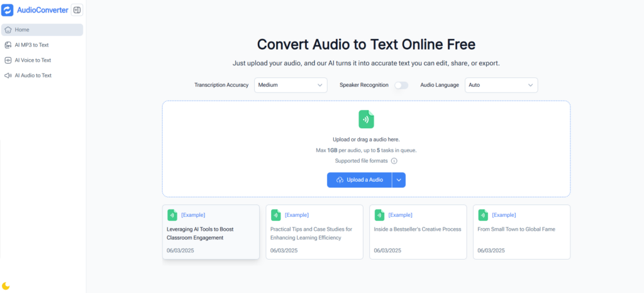Click [Example] link on Inside a Bestseller's card
This screenshot has height=293, width=644.
pyautogui.click(x=401, y=215)
